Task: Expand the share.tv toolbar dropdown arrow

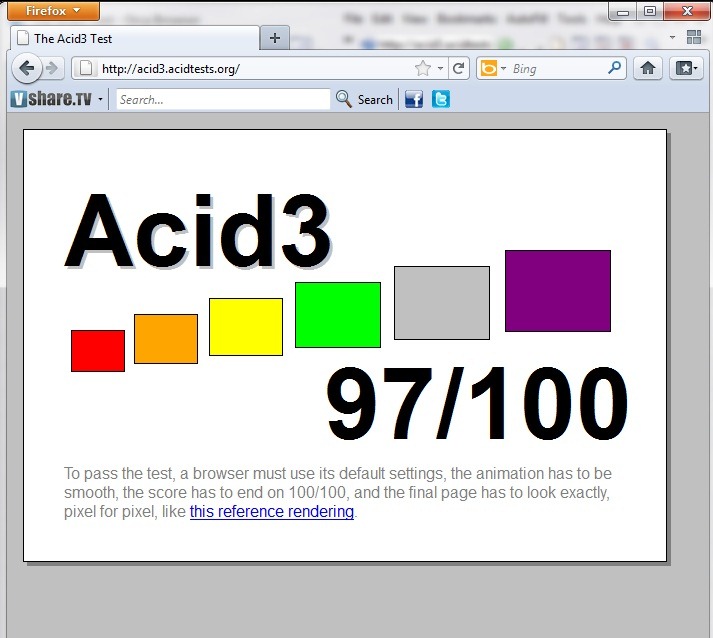Action: 100,100
